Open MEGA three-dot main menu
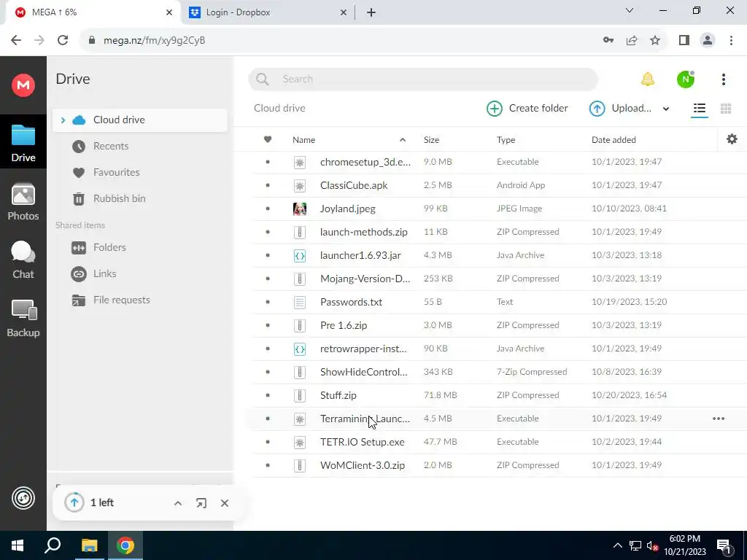Screen dimensions: 747x560 click(723, 79)
